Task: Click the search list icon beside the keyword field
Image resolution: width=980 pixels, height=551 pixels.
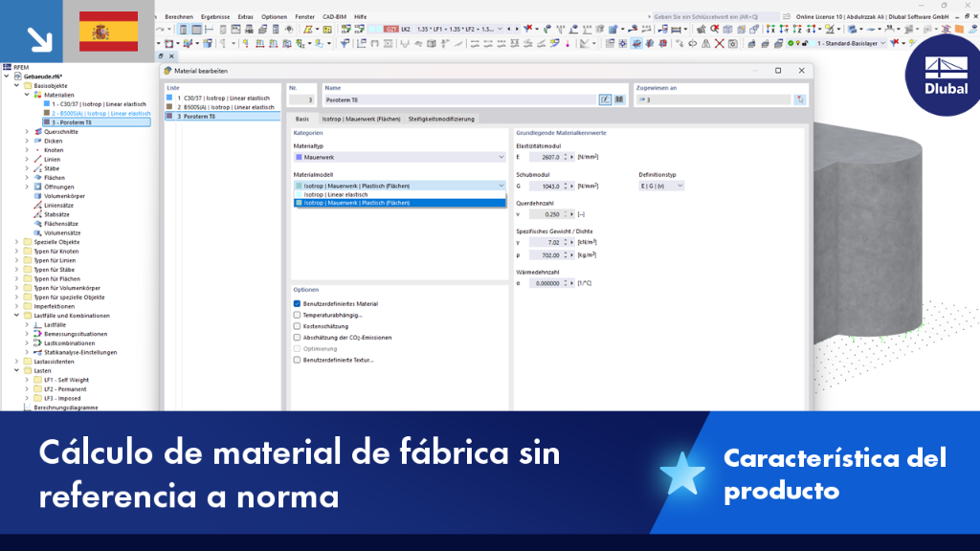Action: click(787, 17)
